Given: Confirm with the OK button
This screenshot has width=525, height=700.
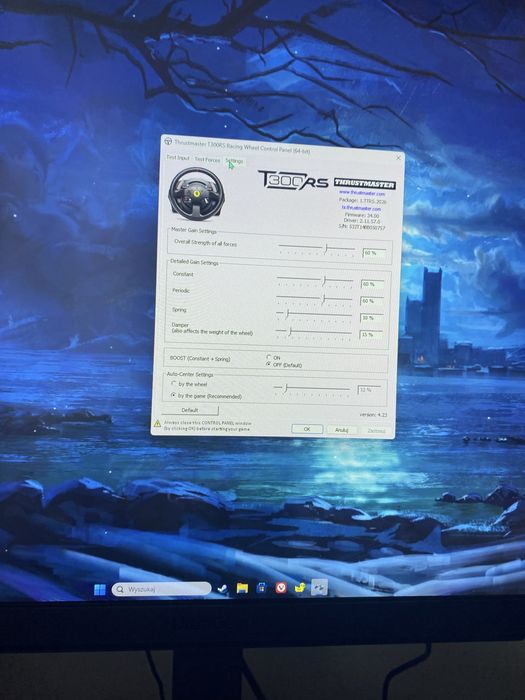Looking at the screenshot, I should click(x=307, y=429).
